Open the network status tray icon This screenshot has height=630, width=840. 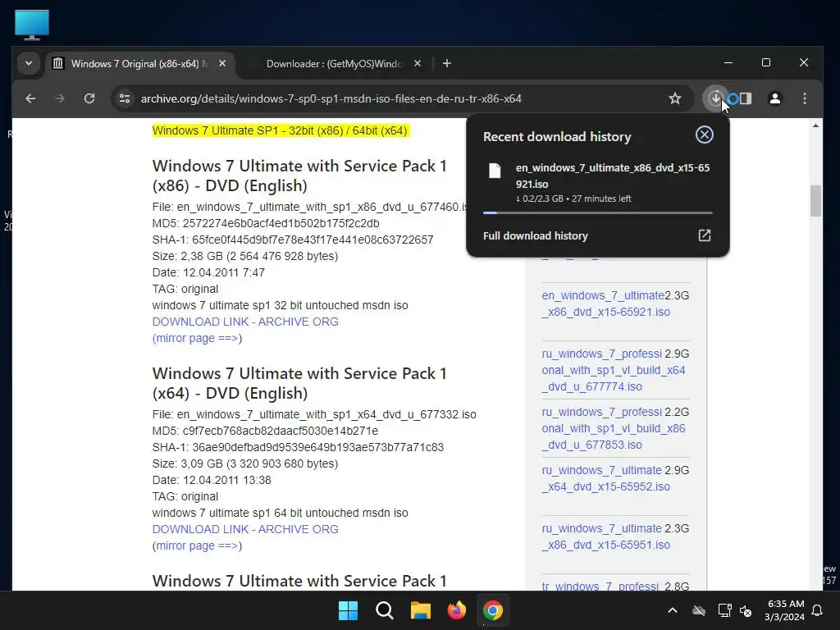coord(724,610)
